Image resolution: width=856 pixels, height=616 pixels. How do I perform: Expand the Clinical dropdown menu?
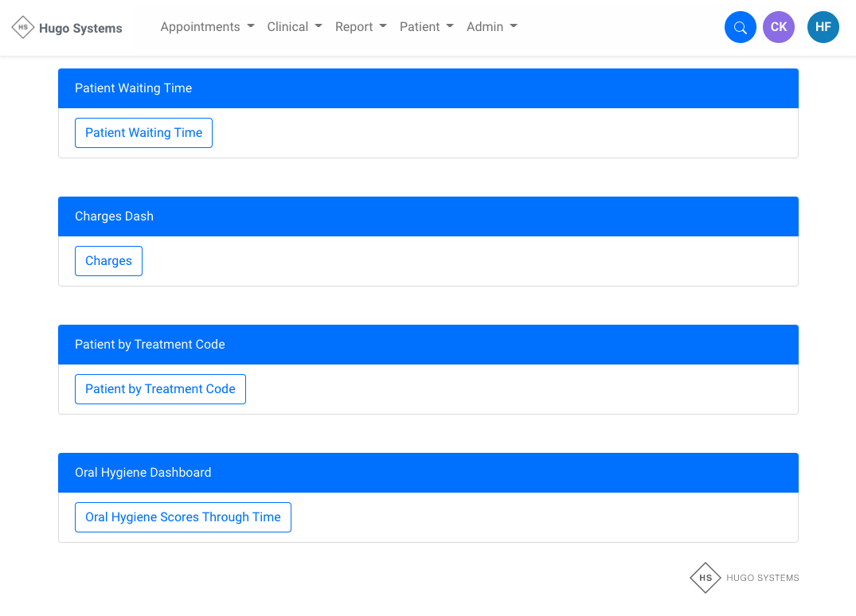coord(295,27)
